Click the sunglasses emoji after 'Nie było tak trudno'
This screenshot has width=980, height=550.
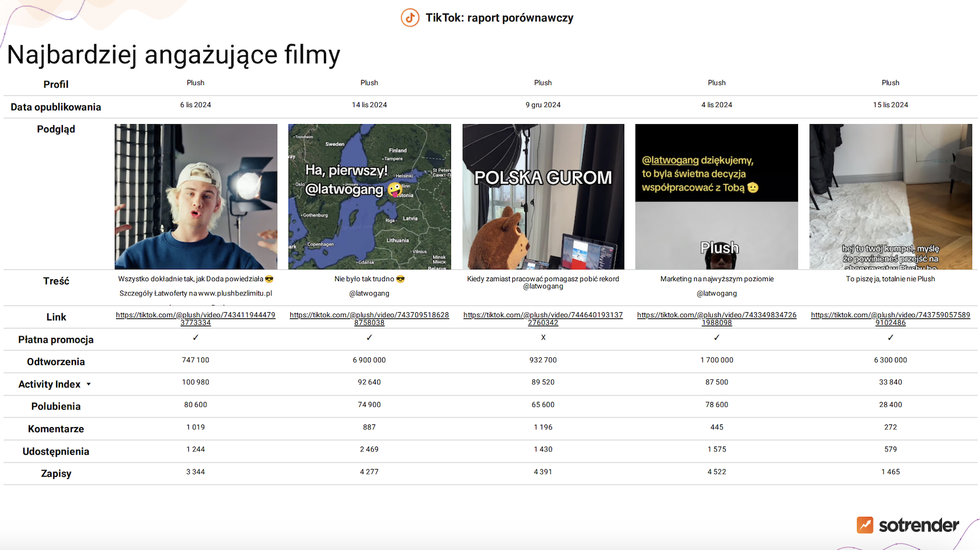[401, 279]
